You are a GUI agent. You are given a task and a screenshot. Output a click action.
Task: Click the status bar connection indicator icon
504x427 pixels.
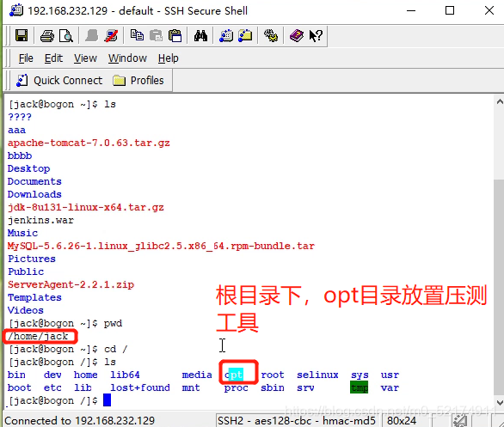[460, 421]
